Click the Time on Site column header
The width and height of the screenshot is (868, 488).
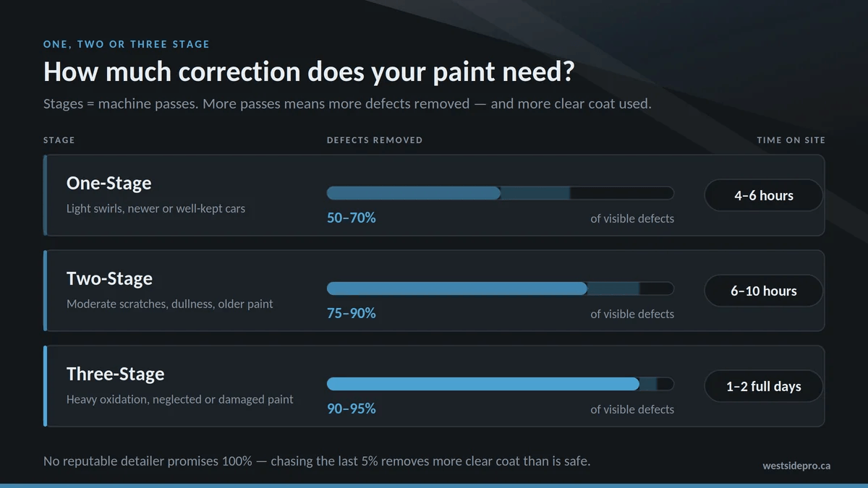791,140
